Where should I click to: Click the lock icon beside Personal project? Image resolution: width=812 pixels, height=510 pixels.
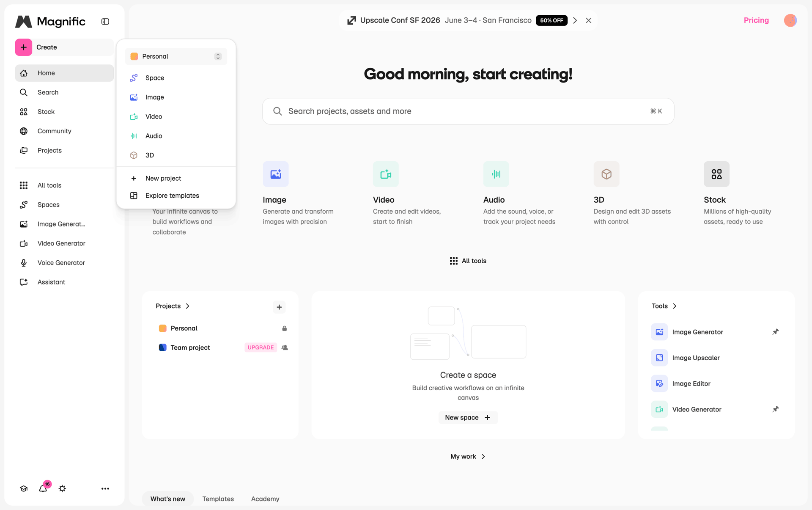click(x=285, y=328)
